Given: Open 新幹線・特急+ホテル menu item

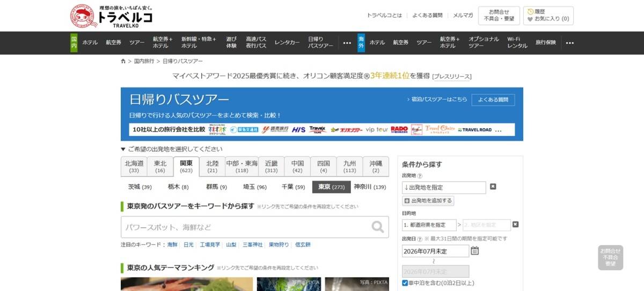Looking at the screenshot, I should [x=199, y=43].
